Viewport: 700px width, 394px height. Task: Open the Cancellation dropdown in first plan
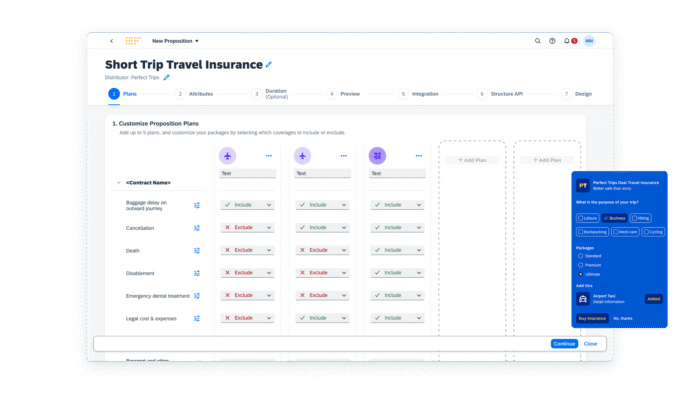[x=247, y=228]
